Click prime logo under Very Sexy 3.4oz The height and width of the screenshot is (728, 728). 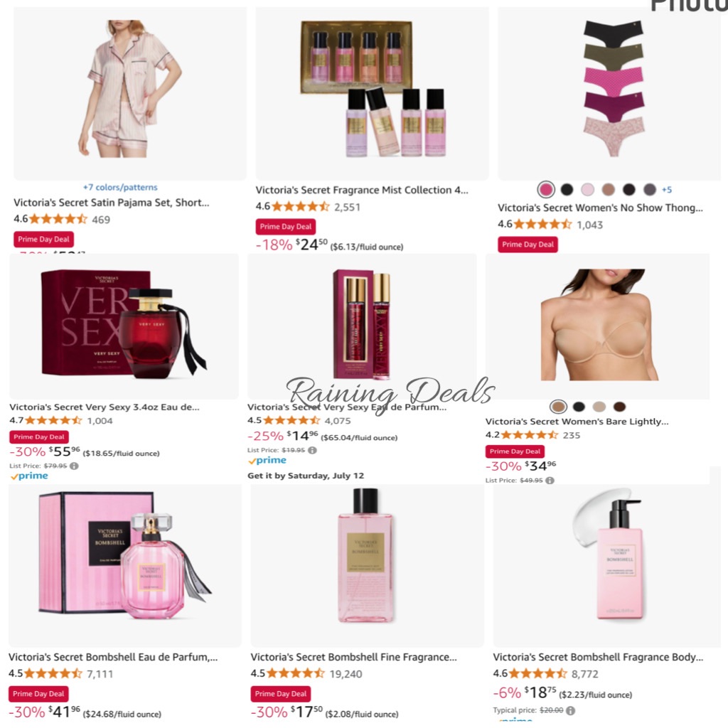[x=28, y=476]
